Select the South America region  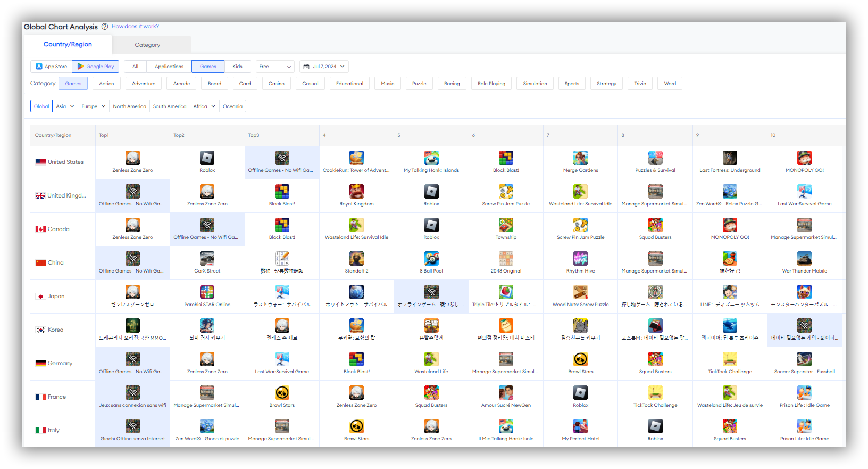(x=170, y=106)
